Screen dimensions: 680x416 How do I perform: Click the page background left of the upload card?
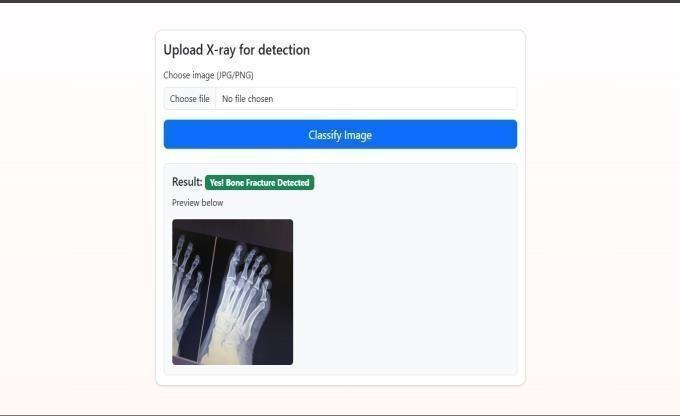pyautogui.click(x=78, y=208)
